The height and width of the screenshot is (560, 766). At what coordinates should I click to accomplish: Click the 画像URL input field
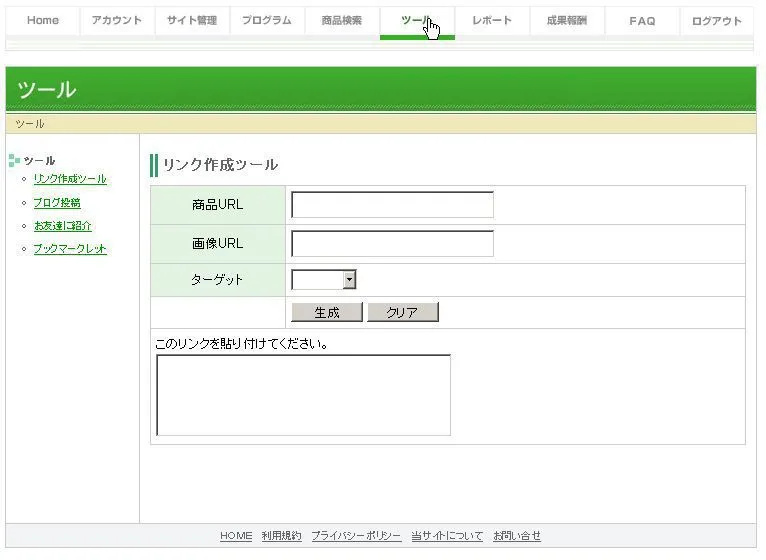coord(392,244)
